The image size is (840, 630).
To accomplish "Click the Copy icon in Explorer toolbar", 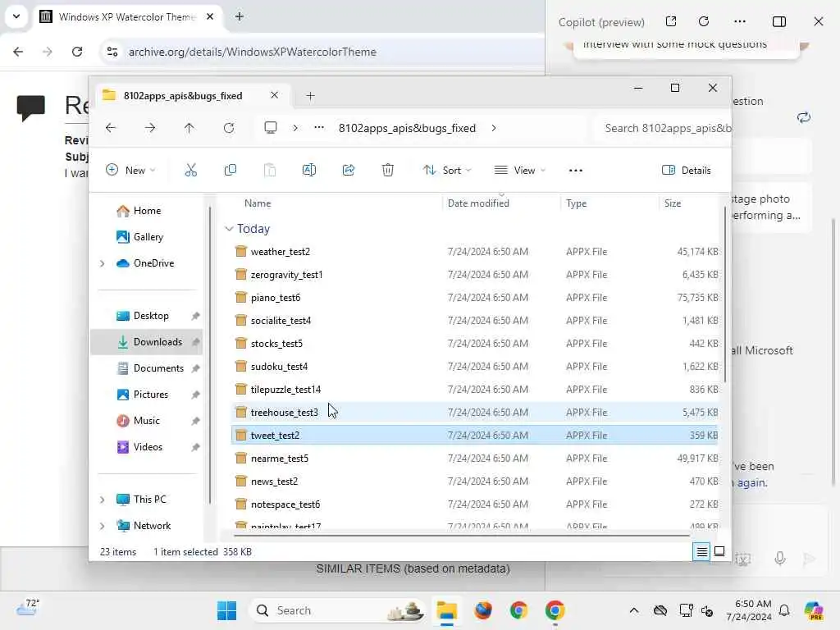I will coord(231,171).
